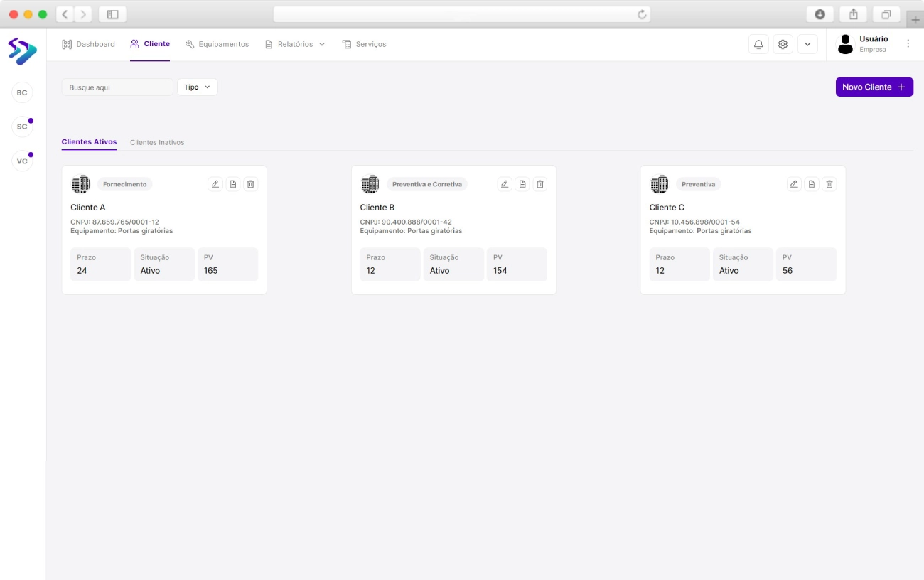Open the document icon on Cliente B card
The height and width of the screenshot is (580, 924).
(x=522, y=184)
